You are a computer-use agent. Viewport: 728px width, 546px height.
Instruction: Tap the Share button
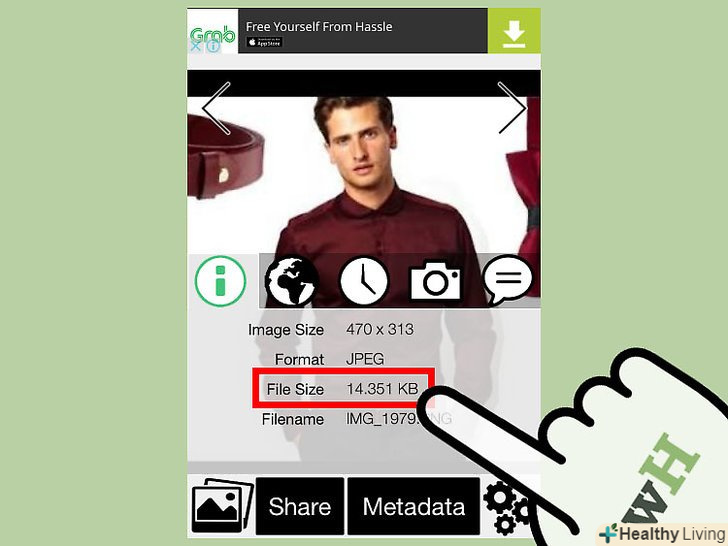(x=300, y=506)
